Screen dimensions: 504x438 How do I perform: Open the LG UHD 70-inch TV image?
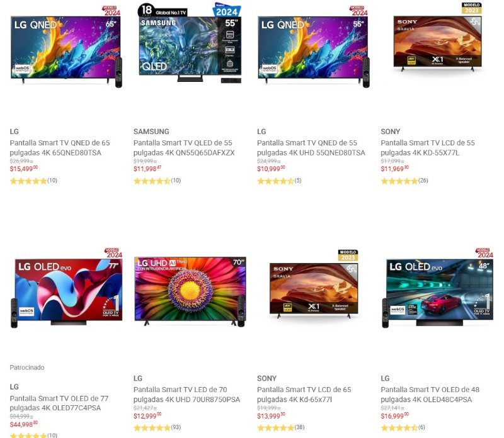[190, 292]
